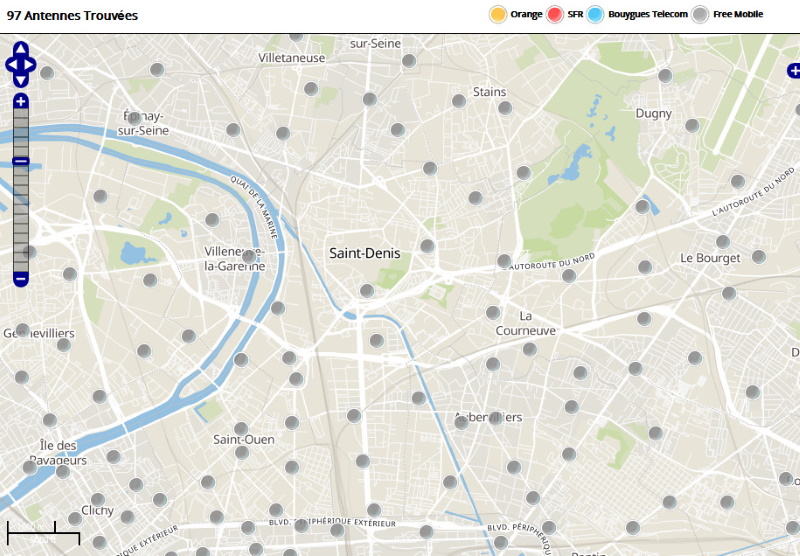Viewport: 800px width, 556px height.
Task: Click antenna marker above Dugny label
Action: (x=665, y=76)
